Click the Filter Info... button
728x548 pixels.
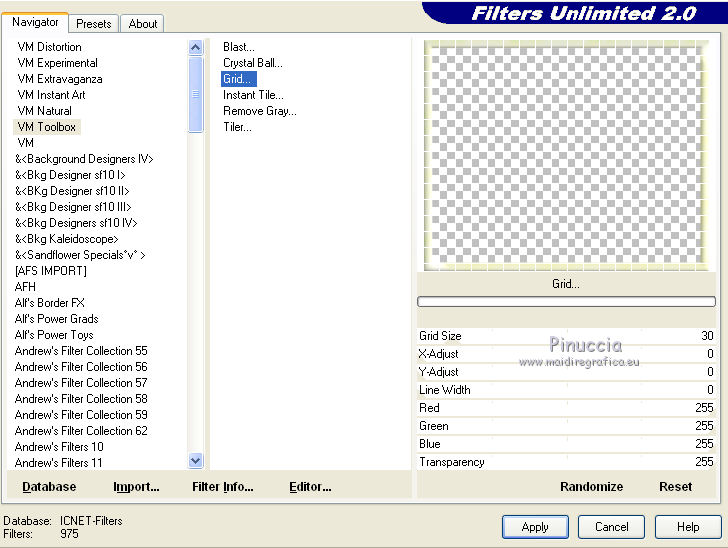point(223,487)
